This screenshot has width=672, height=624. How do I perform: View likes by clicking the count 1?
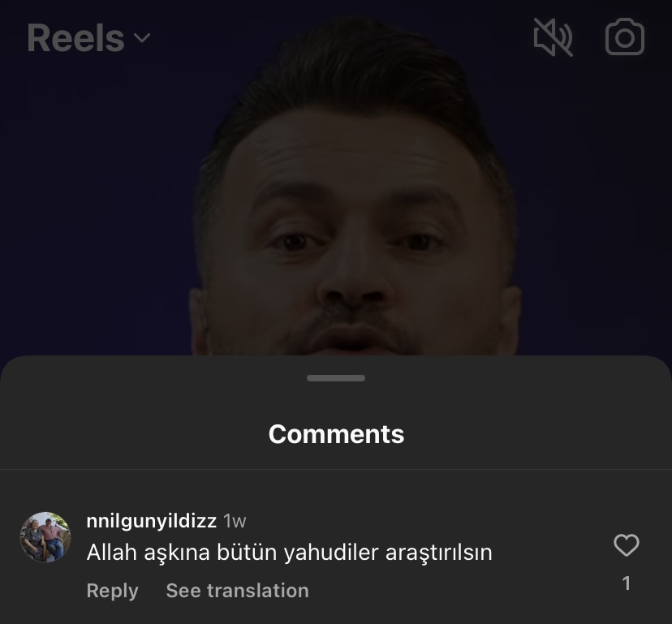coord(626,583)
